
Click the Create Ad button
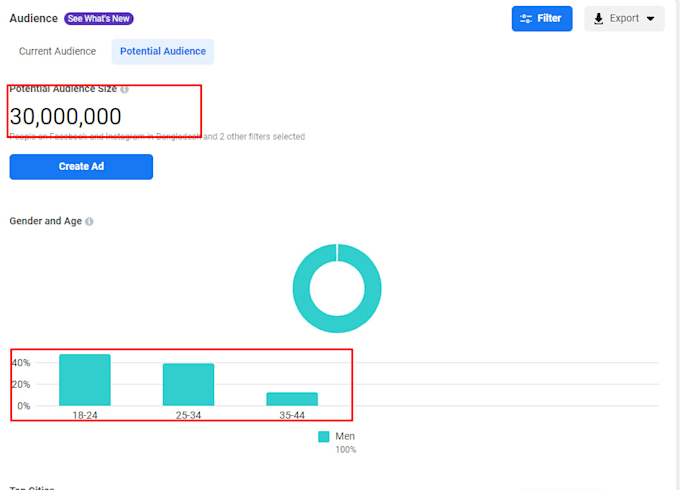pyautogui.click(x=81, y=167)
